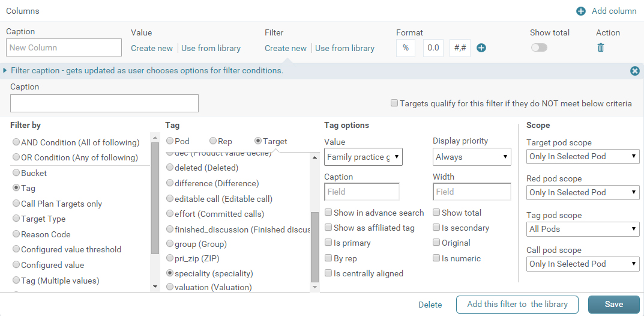
Task: Select Bucket in Filter by list
Action: (16, 173)
